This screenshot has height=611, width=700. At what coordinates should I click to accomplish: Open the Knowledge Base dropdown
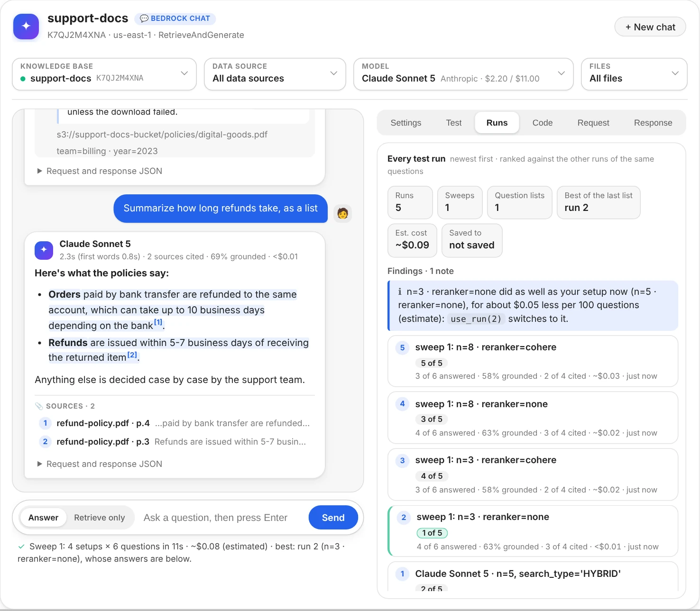click(x=104, y=74)
